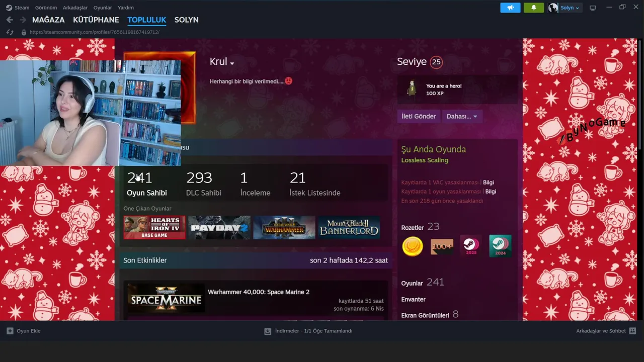
Task: Click the forward navigation arrow
Action: tap(23, 20)
